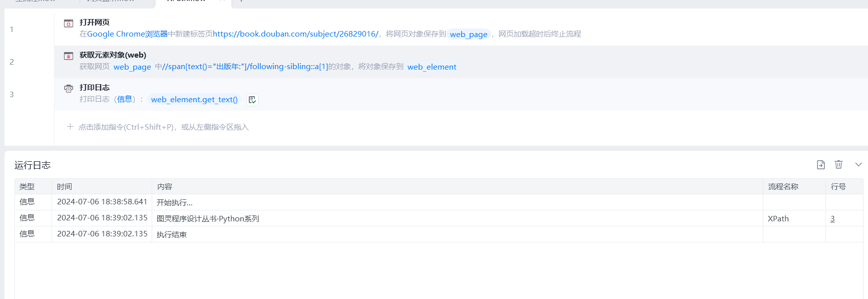Click the Get Element Object step icon
The image size is (868, 299).
[x=69, y=56]
